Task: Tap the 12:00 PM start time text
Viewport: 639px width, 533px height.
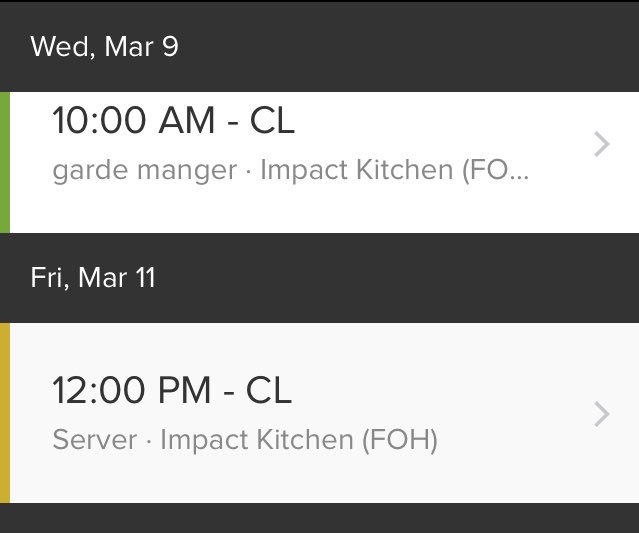Action: [132, 390]
